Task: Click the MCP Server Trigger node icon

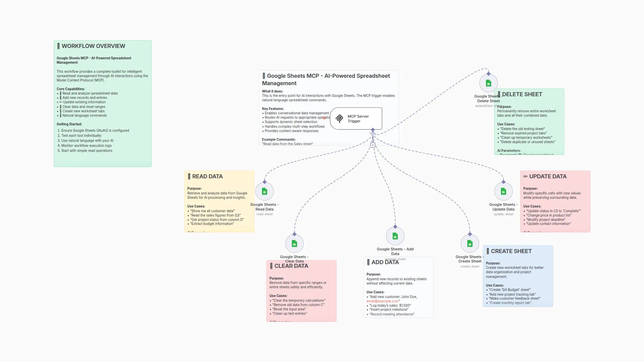Action: 339,119
